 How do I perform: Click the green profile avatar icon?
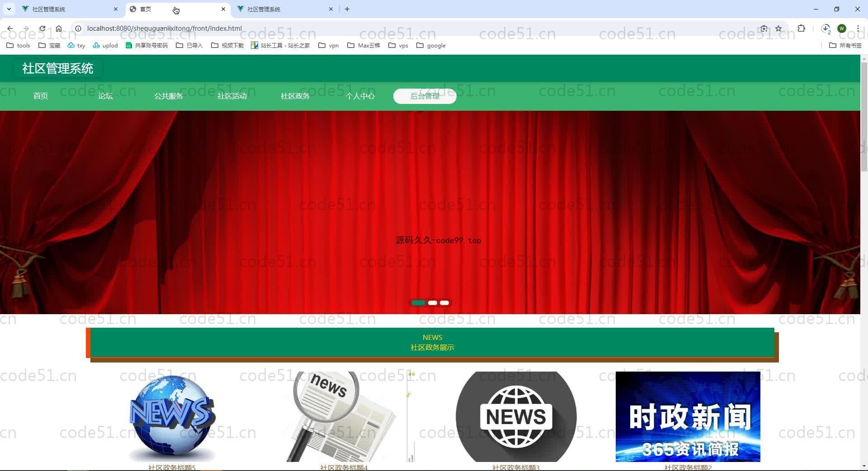[x=841, y=28]
